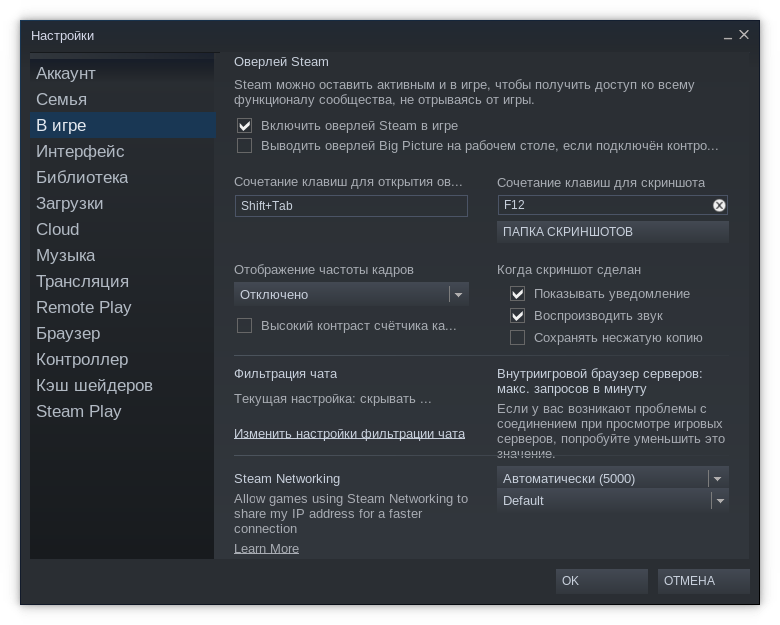This screenshot has width=780, height=625.
Task: Switch to Трансляция settings
Action: point(122,281)
